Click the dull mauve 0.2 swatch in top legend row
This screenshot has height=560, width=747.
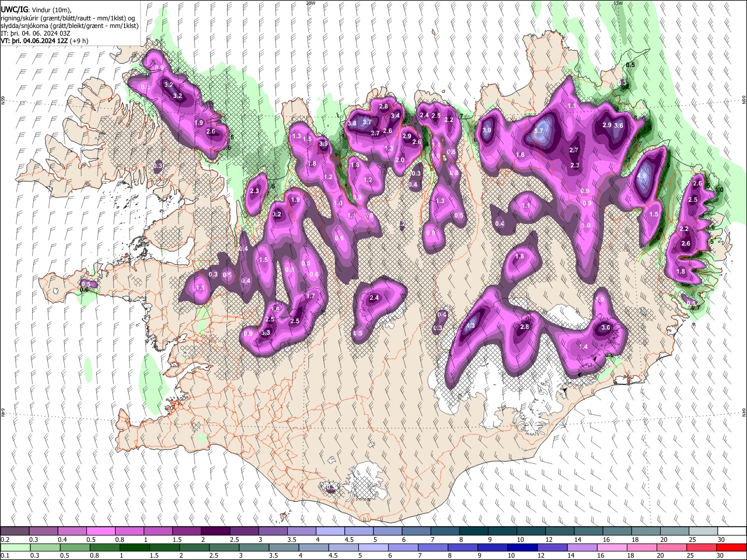[15, 531]
